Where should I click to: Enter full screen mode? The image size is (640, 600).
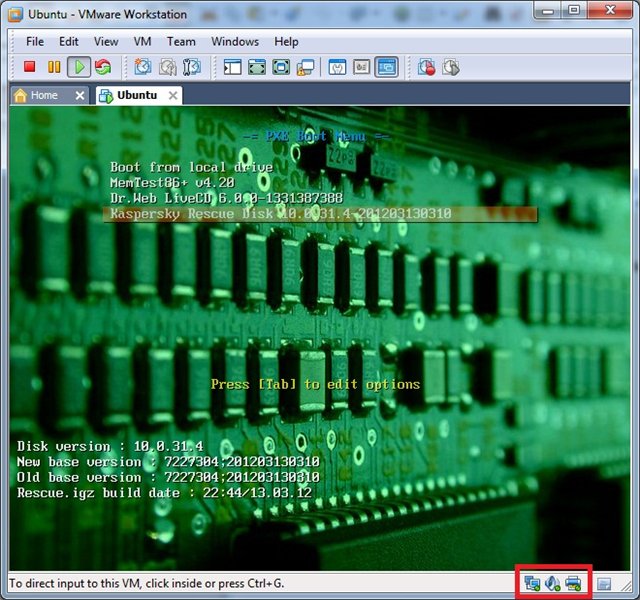281,67
